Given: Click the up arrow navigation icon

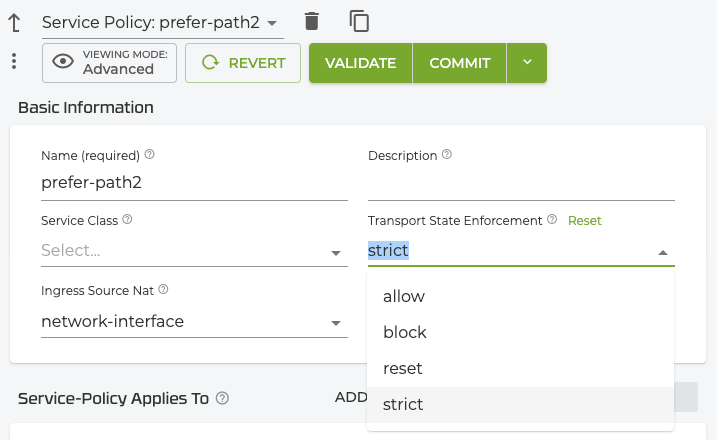Looking at the screenshot, I should coord(14,21).
